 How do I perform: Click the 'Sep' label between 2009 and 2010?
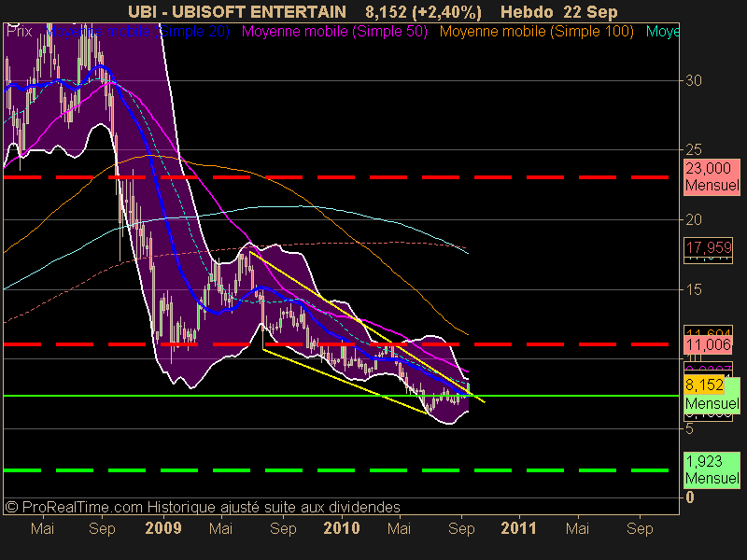(283, 529)
